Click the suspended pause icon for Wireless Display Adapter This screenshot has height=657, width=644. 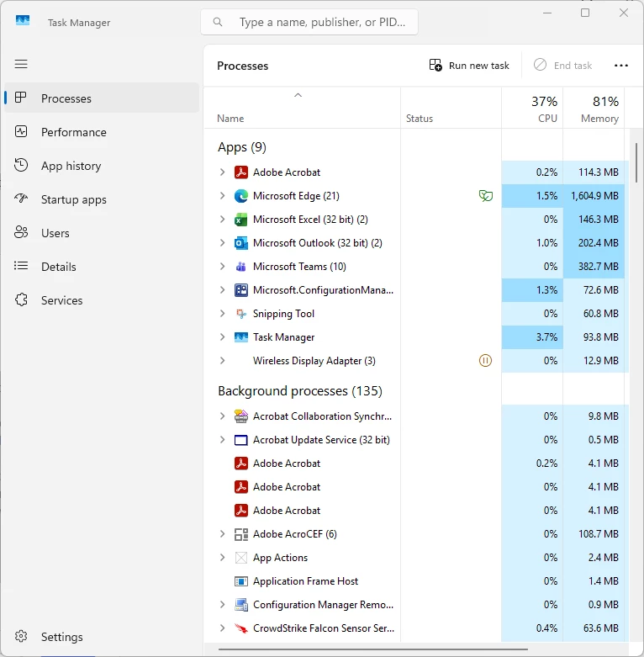click(x=485, y=360)
